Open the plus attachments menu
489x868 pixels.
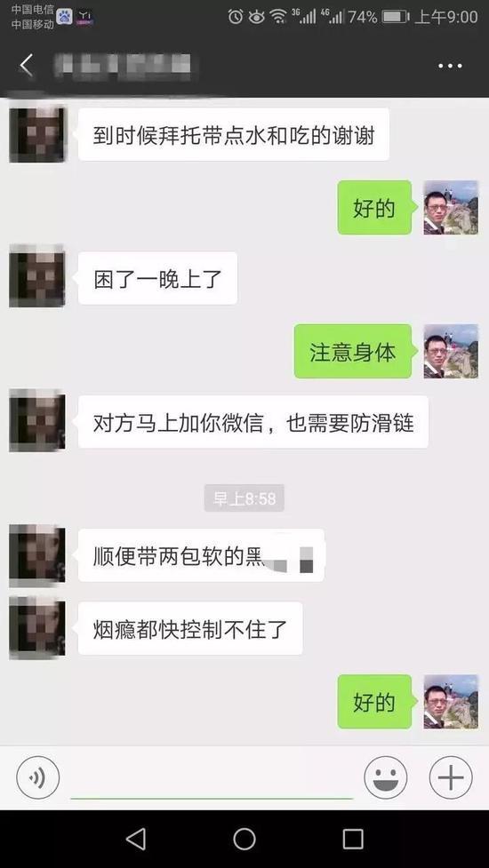(x=451, y=777)
